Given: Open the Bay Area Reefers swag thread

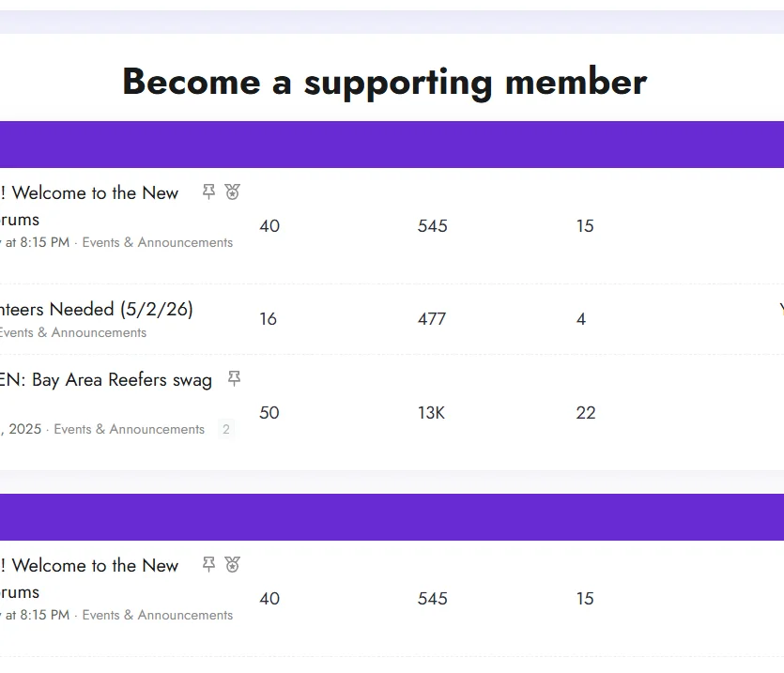Looking at the screenshot, I should tap(106, 380).
